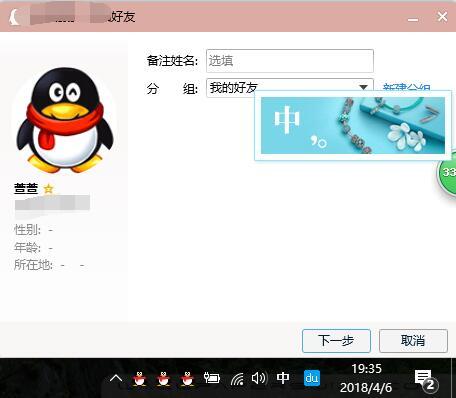The height and width of the screenshot is (398, 456).
Task: Toggle the 中 input language indicator in taskbar
Action: [283, 378]
